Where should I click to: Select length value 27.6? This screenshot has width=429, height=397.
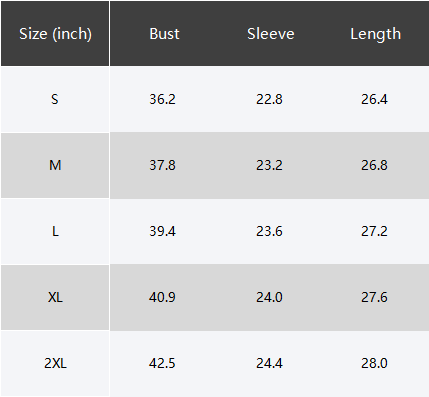click(374, 297)
